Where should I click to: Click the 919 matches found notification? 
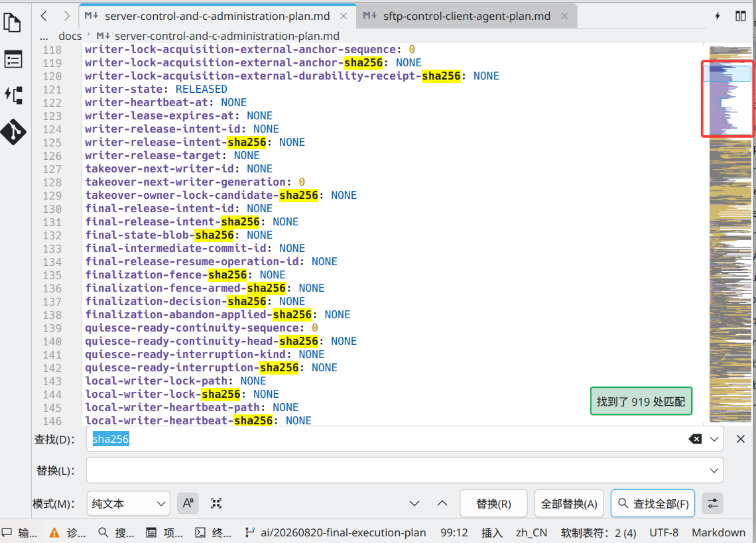tap(641, 401)
